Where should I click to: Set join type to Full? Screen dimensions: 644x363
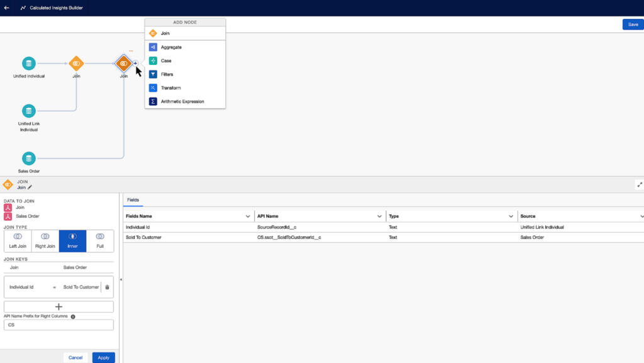coord(100,241)
